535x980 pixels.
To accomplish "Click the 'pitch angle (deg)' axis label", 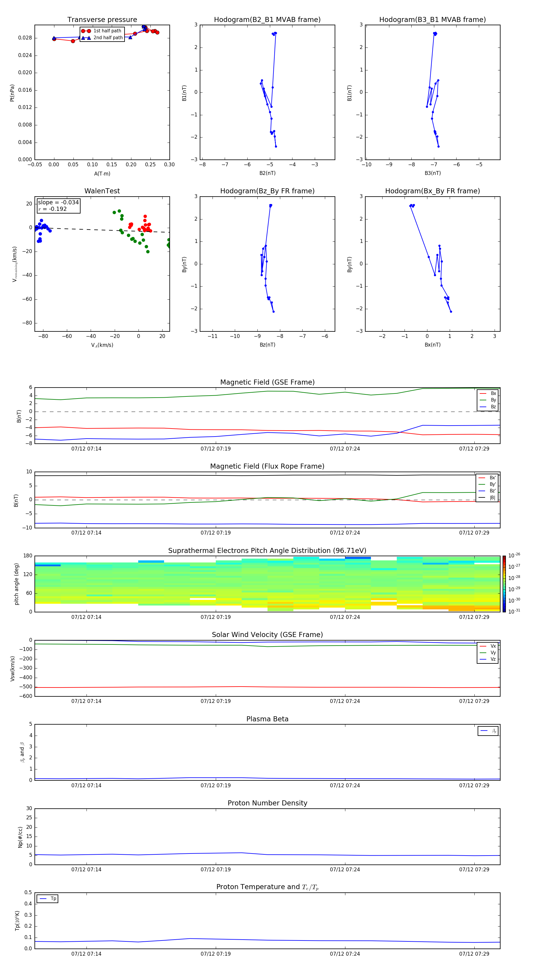I will pos(16,584).
